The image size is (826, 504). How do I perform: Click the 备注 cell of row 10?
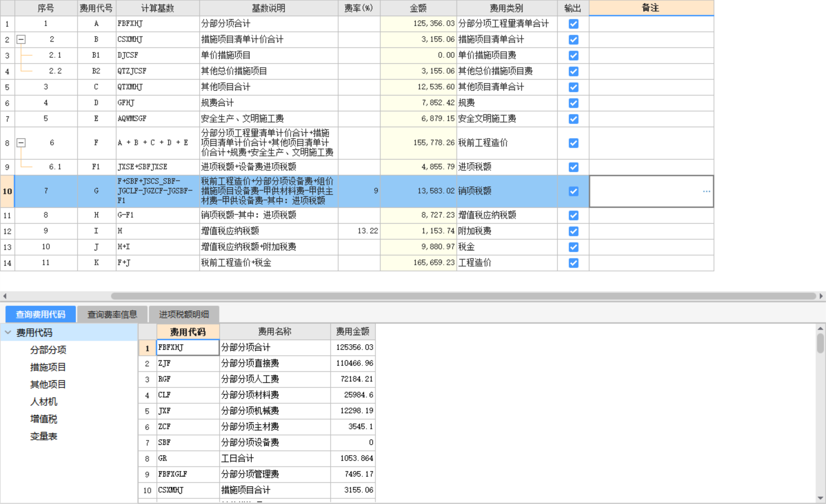pyautogui.click(x=651, y=191)
